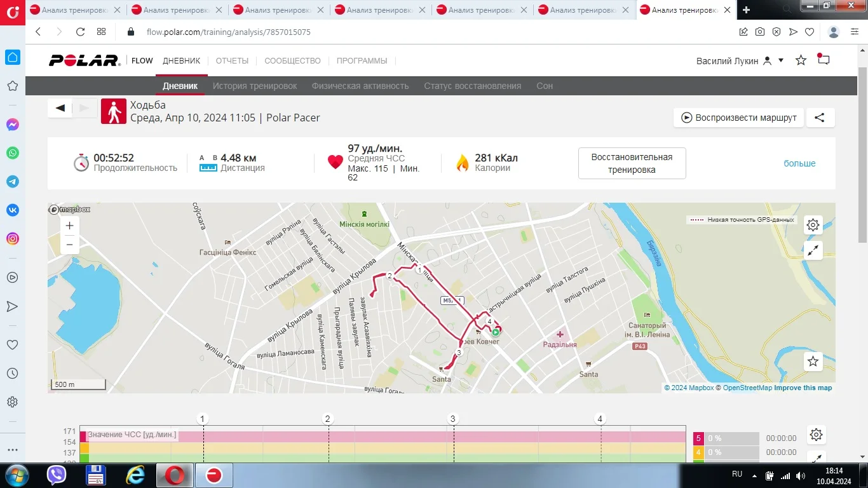This screenshot has width=868, height=488.
Task: Open Viber from the taskbar
Action: (x=57, y=475)
